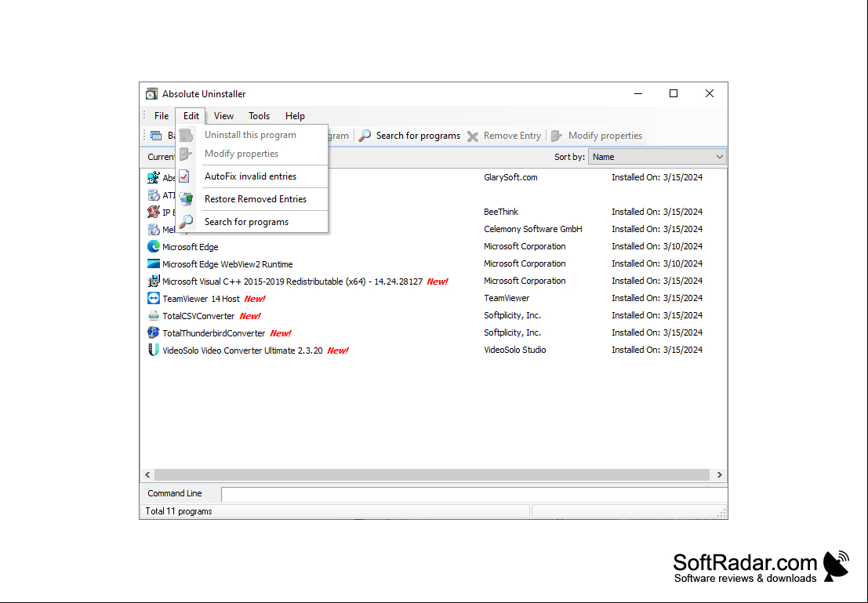This screenshot has height=603, width=868.
Task: Minimize the Absolute Uninstaller window
Action: click(x=638, y=93)
